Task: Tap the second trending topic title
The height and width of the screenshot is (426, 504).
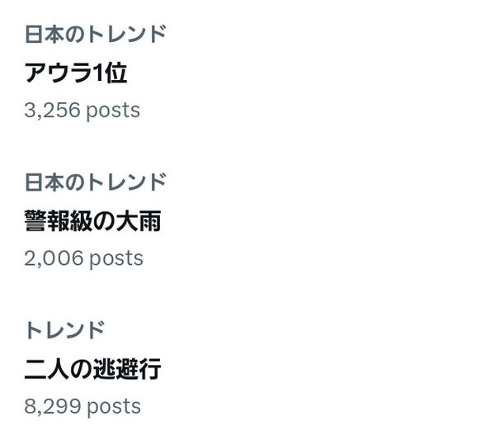Action: [x=92, y=221]
